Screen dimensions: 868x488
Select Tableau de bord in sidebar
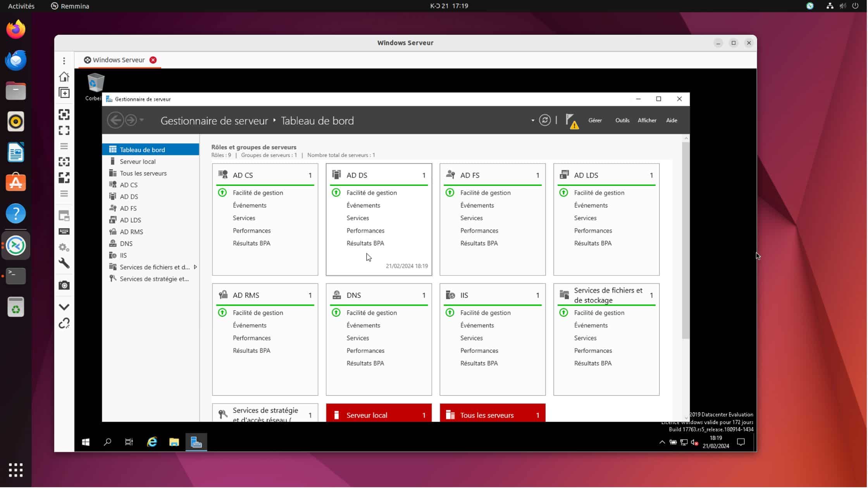pyautogui.click(x=151, y=149)
